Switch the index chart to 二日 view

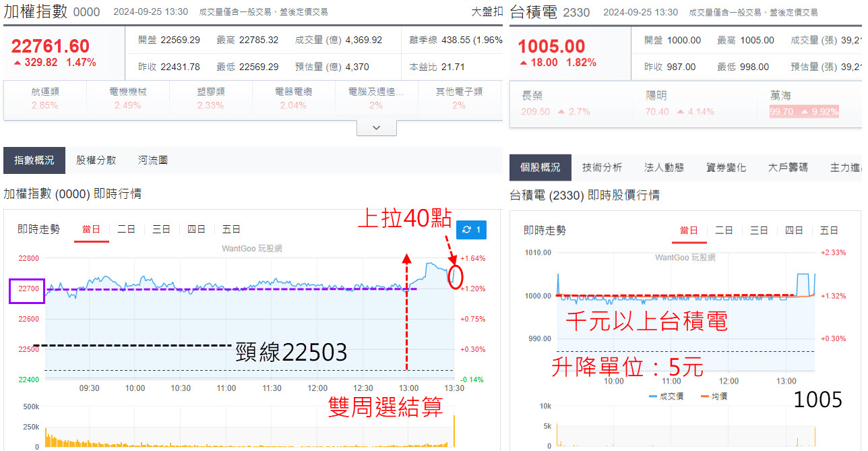coord(126,229)
